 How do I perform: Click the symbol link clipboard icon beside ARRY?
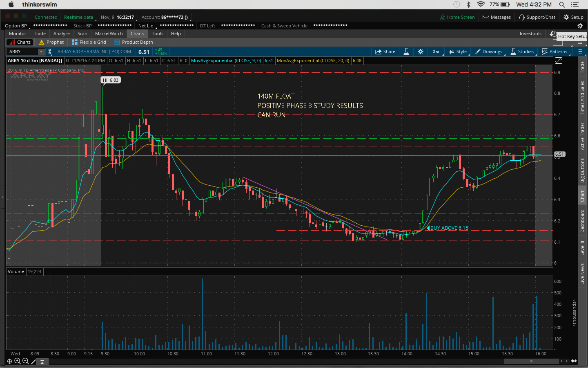tap(50, 52)
